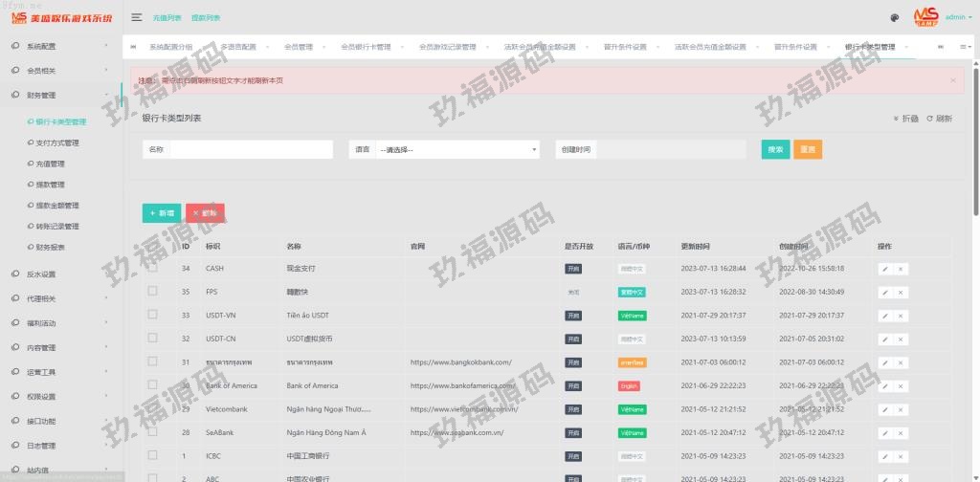Click the hamburger menu icon in header
The image size is (980, 482).
(x=137, y=17)
